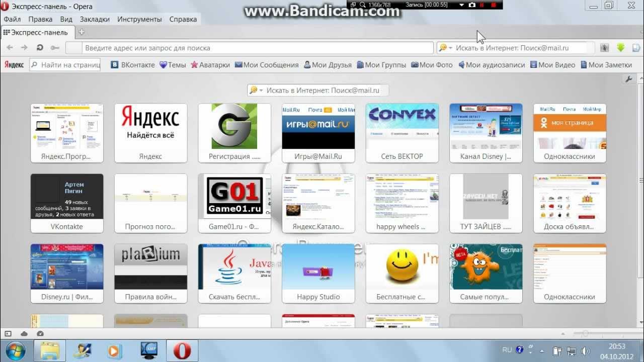Open the Мои Группы bookmark
The height and width of the screenshot is (362, 644).
click(x=381, y=64)
